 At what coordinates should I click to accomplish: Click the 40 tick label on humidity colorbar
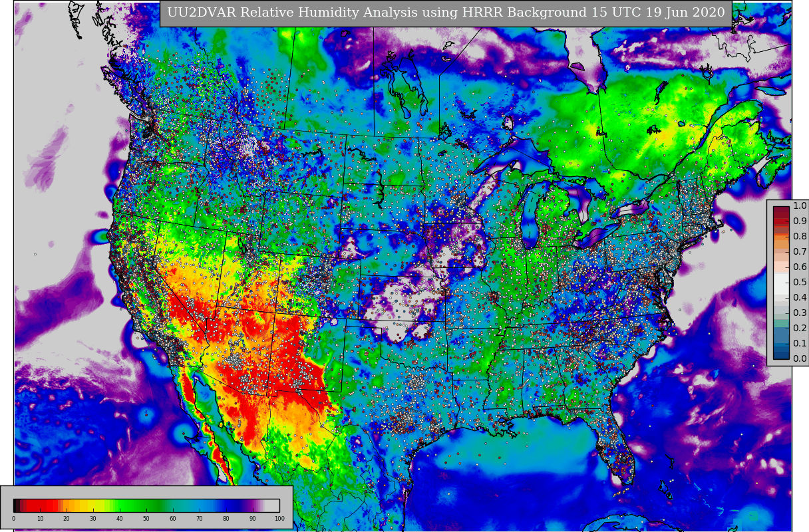(x=120, y=519)
